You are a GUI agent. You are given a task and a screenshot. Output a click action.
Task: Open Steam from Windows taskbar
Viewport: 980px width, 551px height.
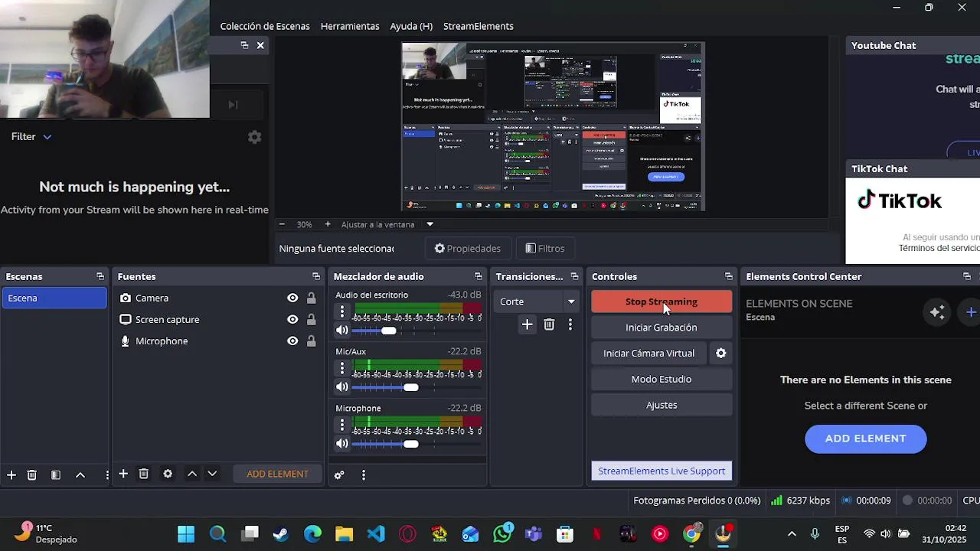coord(281,534)
